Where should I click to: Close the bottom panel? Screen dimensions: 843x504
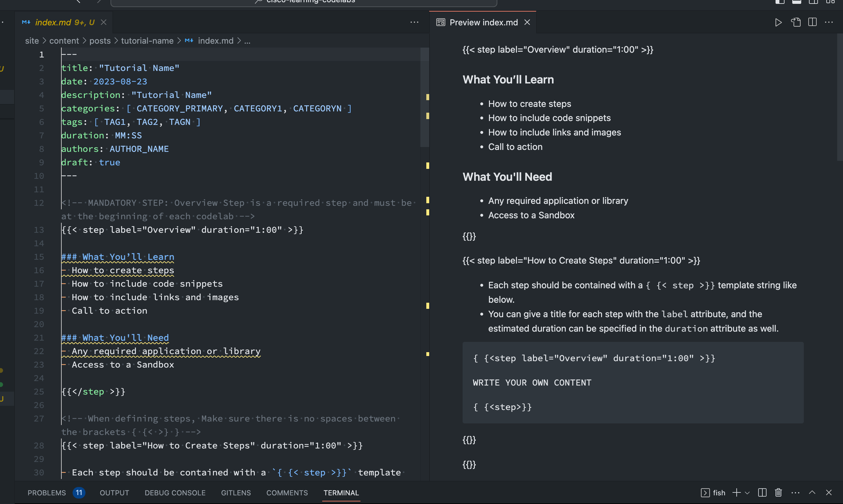(x=829, y=492)
